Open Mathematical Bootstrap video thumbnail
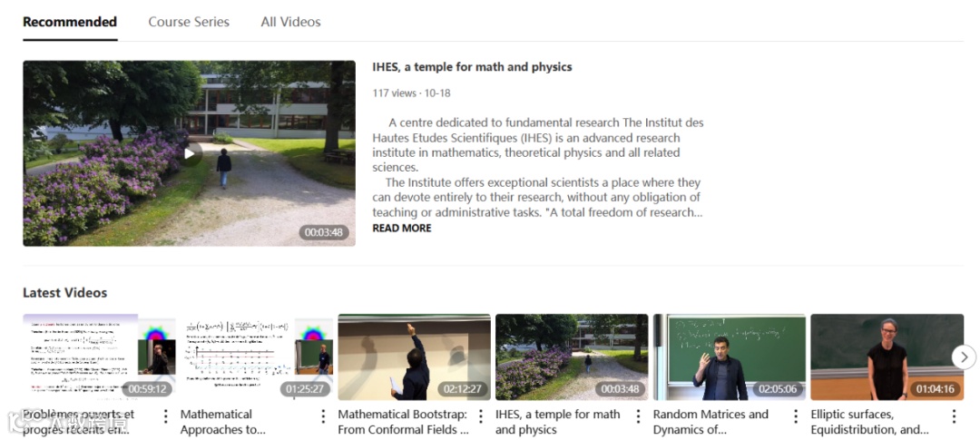This screenshot has height=440, width=980. 415,357
